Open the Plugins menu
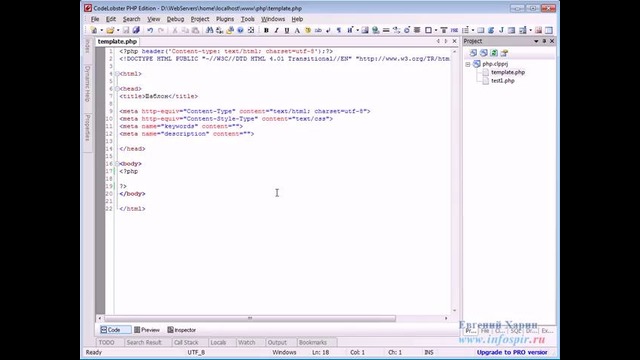This screenshot has height=360, width=640. pyautogui.click(x=225, y=19)
